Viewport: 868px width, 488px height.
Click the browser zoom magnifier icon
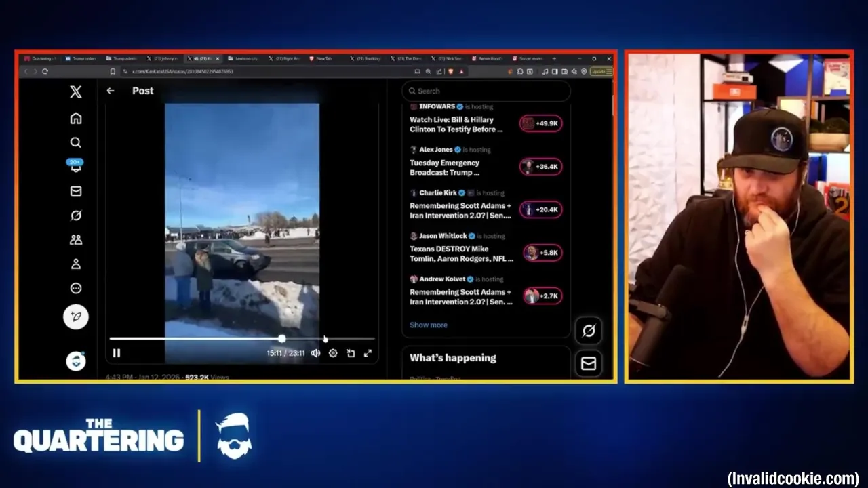(x=428, y=71)
